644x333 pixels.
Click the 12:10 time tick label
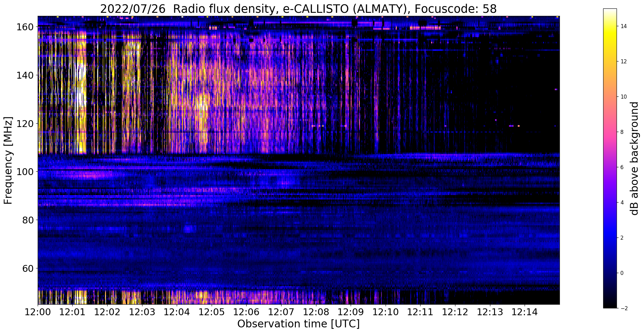(x=386, y=312)
